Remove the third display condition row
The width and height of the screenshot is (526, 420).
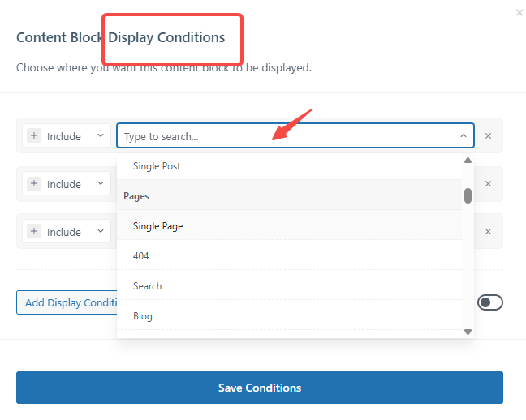tap(488, 232)
